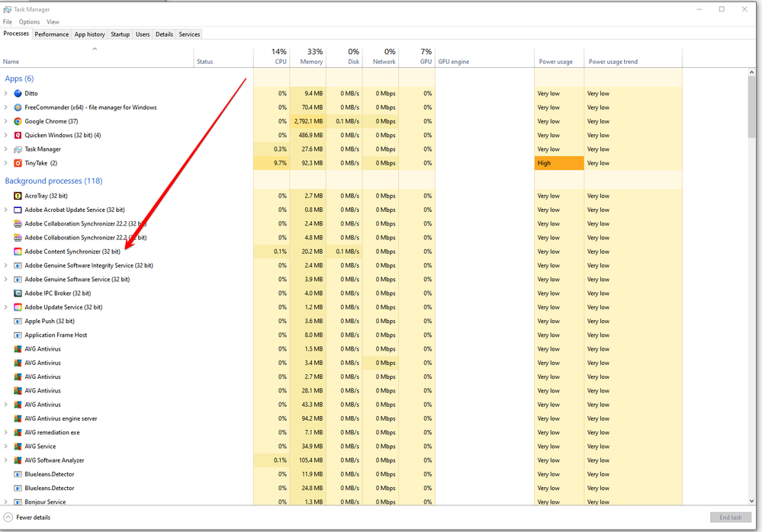Image resolution: width=762 pixels, height=532 pixels.
Task: Click the Adobe Update Service icon
Action: click(18, 308)
